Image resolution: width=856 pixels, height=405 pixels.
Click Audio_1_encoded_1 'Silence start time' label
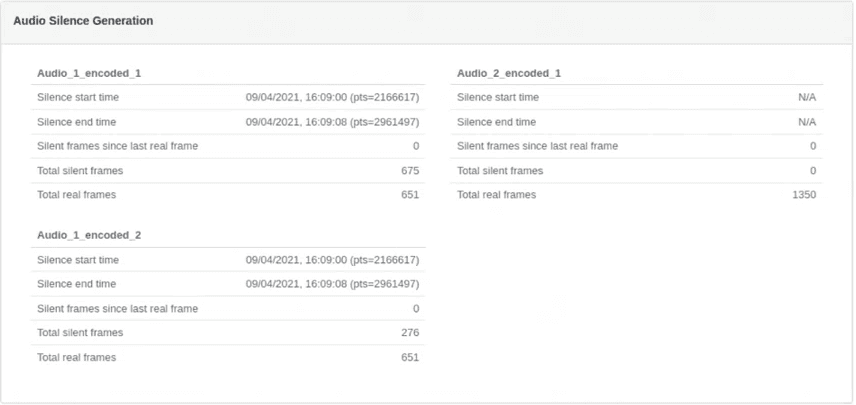click(78, 97)
